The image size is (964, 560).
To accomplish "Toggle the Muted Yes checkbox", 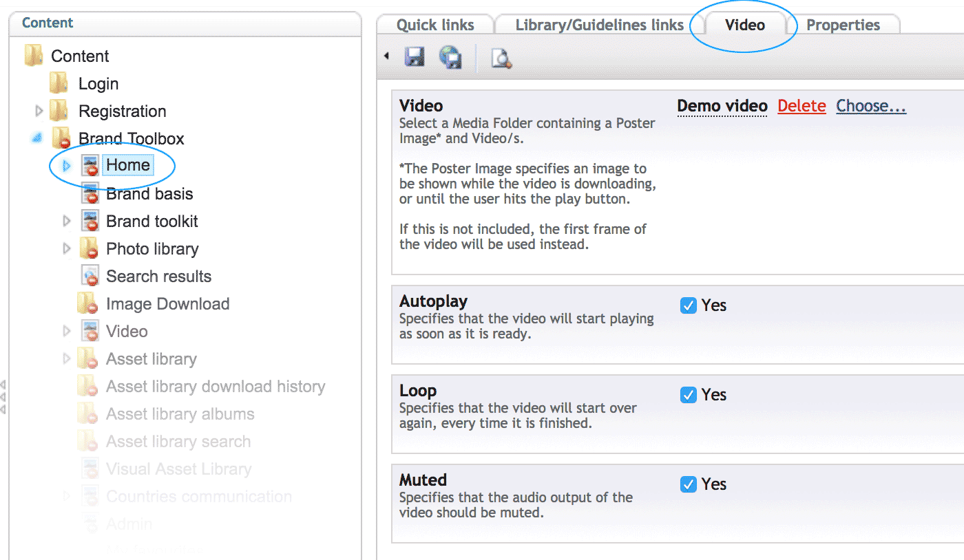I will pos(688,484).
